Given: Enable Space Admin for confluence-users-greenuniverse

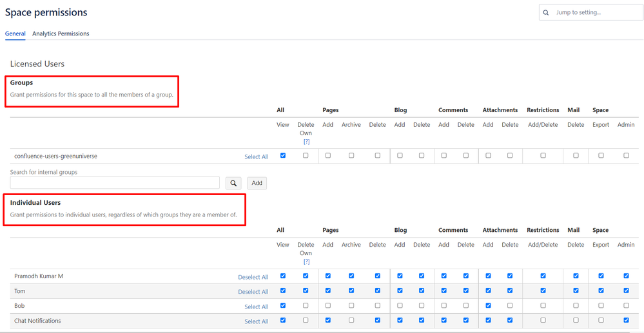Looking at the screenshot, I should coord(626,156).
